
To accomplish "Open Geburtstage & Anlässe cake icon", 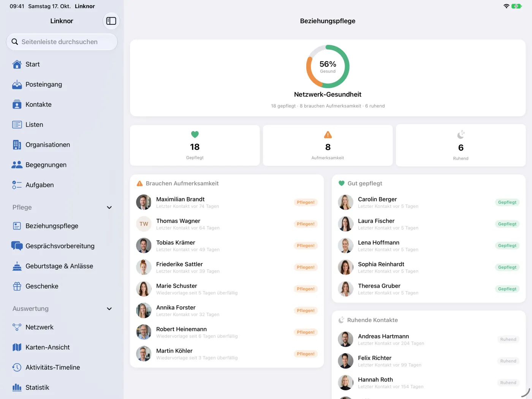I will (x=17, y=266).
